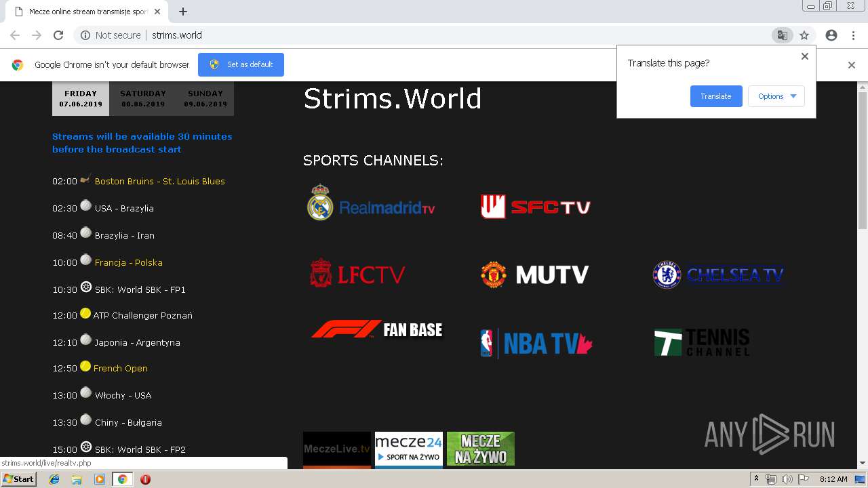Show hidden system tray icons

coord(757,479)
